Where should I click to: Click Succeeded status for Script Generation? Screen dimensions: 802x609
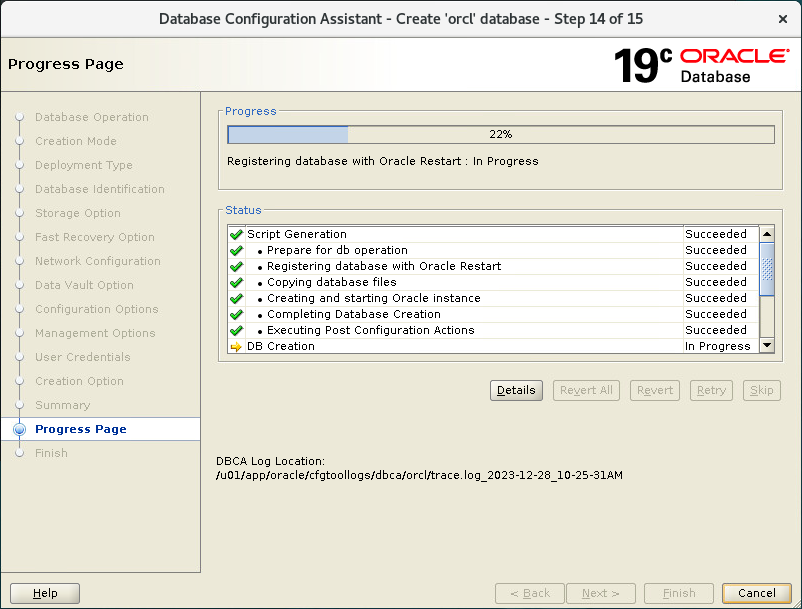tap(716, 234)
